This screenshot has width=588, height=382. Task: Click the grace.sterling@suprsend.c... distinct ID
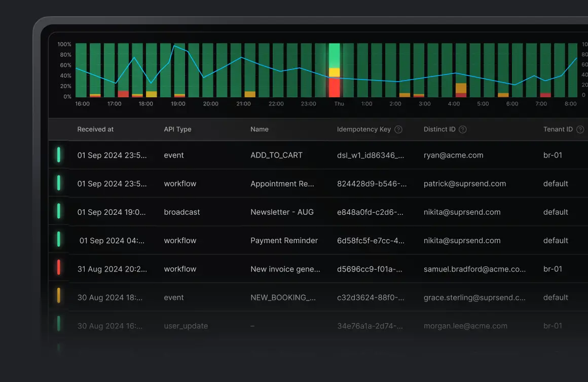coord(474,298)
